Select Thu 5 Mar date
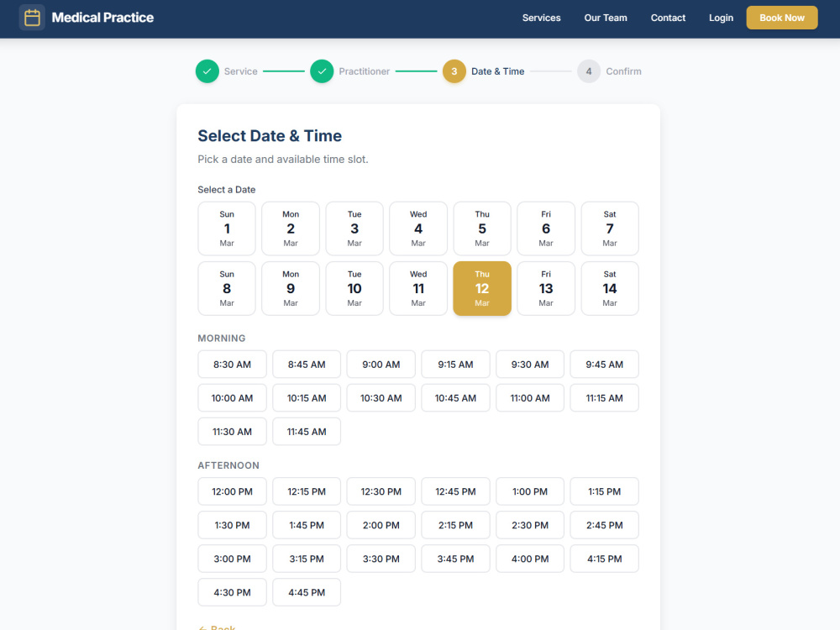840x630 pixels. click(x=482, y=228)
